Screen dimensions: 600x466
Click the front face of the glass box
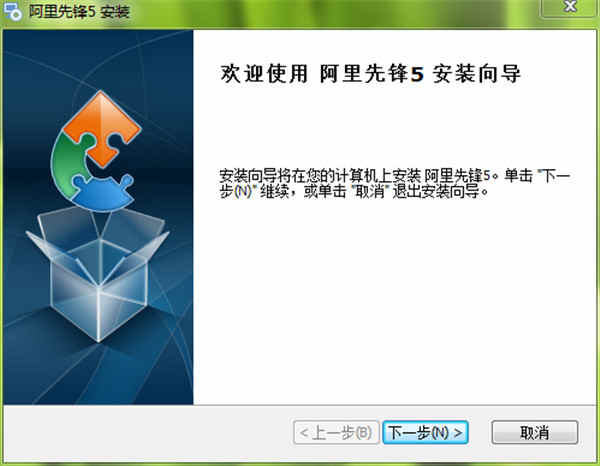coord(75,302)
